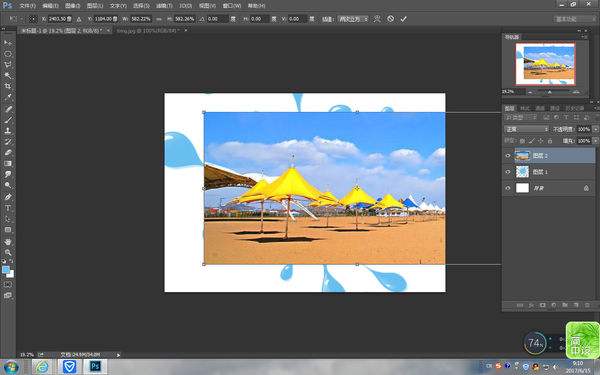The image size is (600, 375).
Task: Open the Image menu (图像)
Action: (x=72, y=6)
